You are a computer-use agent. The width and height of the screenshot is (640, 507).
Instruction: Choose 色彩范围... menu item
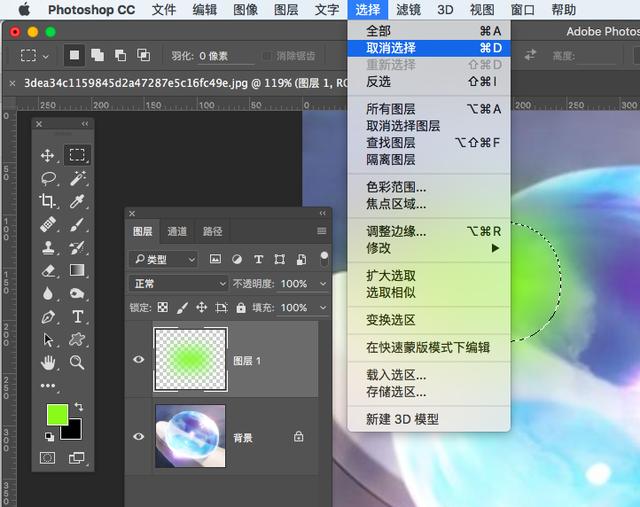pos(429,187)
